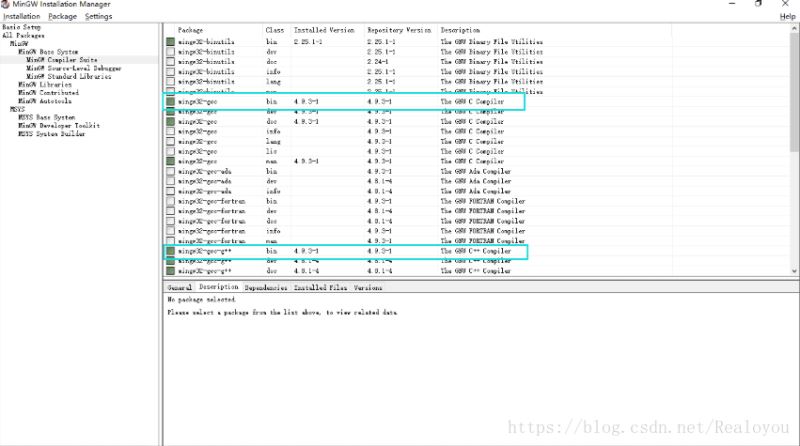This screenshot has width=800, height=446.
Task: Click the package list scrollbar up arrow
Action: pyautogui.click(x=794, y=29)
